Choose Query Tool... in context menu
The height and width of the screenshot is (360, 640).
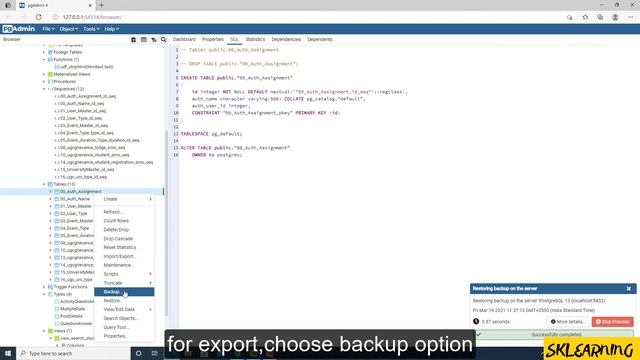coord(124,327)
